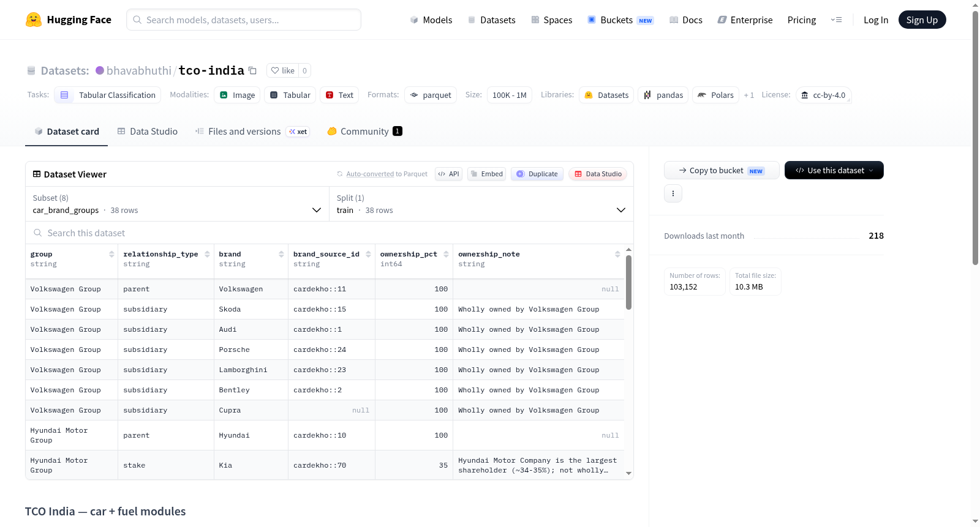Sort by the brand_source_id column

pyautogui.click(x=369, y=254)
